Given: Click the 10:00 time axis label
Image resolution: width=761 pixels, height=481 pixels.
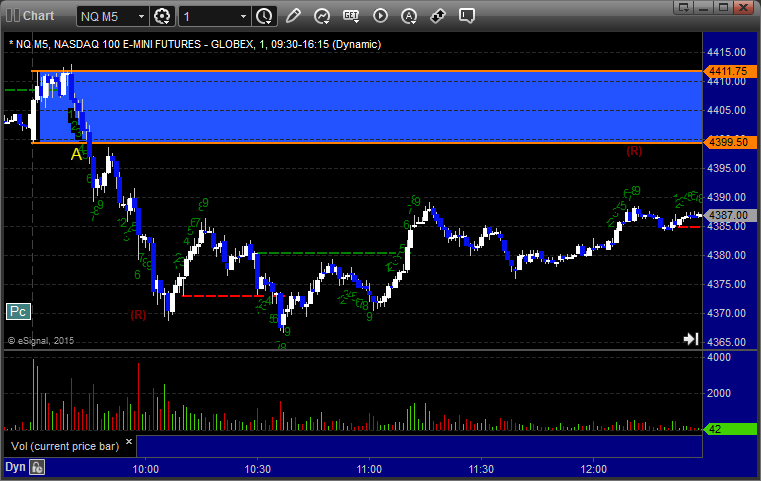Looking at the screenshot, I should click(146, 469).
